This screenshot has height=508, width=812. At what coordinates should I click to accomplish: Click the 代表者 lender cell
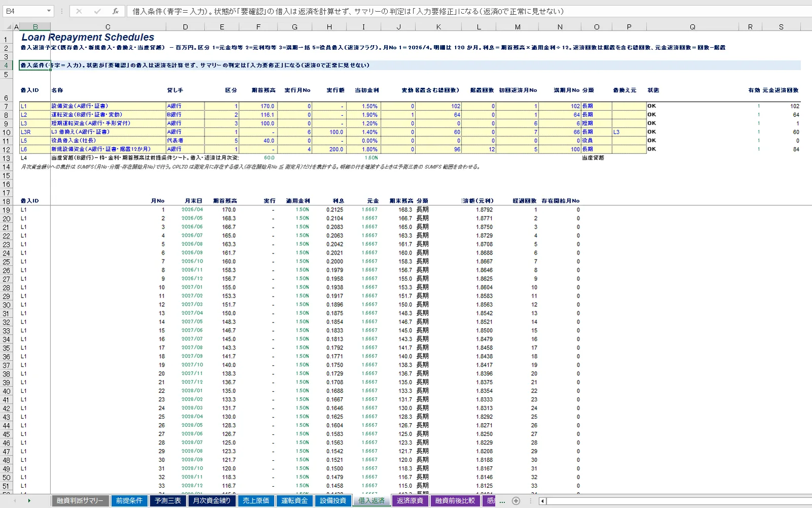tap(185, 141)
